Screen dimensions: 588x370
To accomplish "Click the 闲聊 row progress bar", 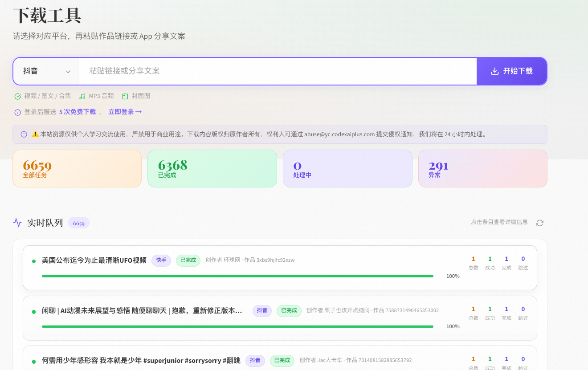I will tap(237, 326).
